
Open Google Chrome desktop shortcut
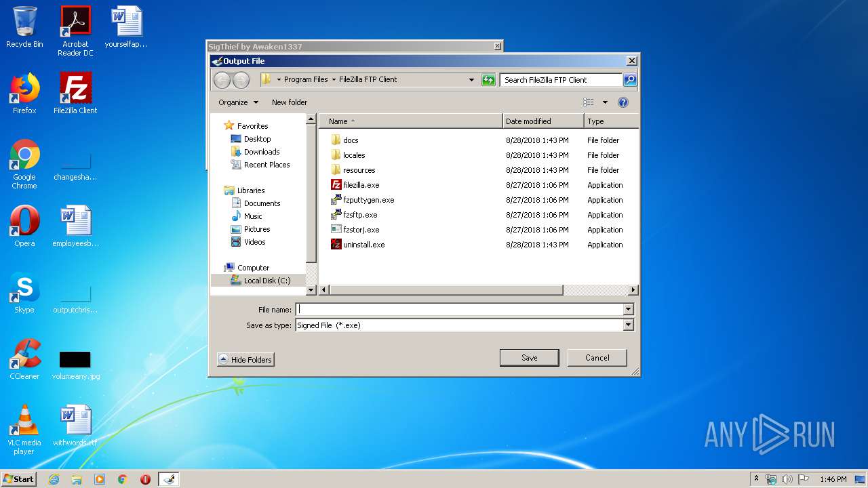24,165
